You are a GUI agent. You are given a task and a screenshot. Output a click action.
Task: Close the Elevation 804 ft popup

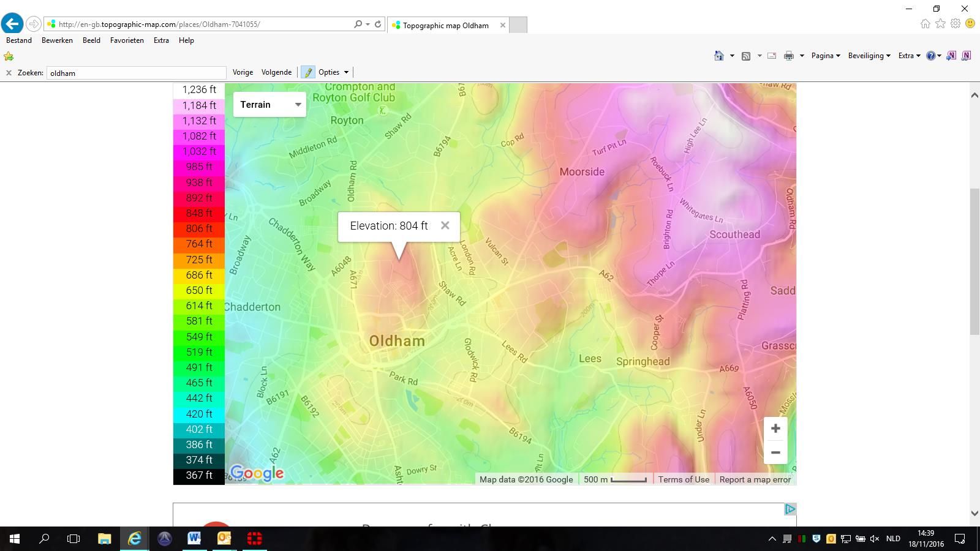445,225
